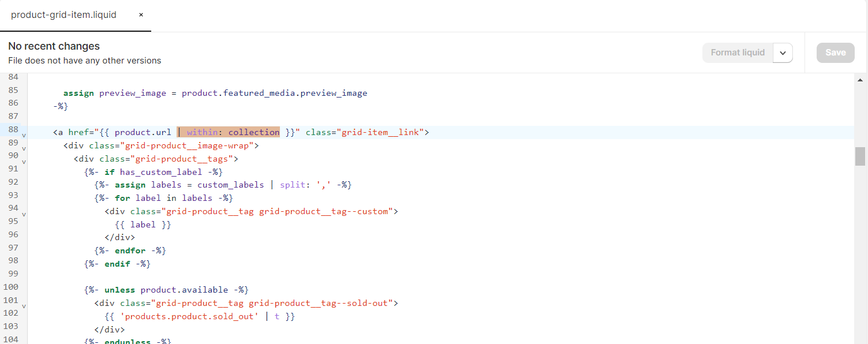Image resolution: width=868 pixels, height=344 pixels.
Task: Click "assign preview_image" on line 85
Action: (115, 93)
